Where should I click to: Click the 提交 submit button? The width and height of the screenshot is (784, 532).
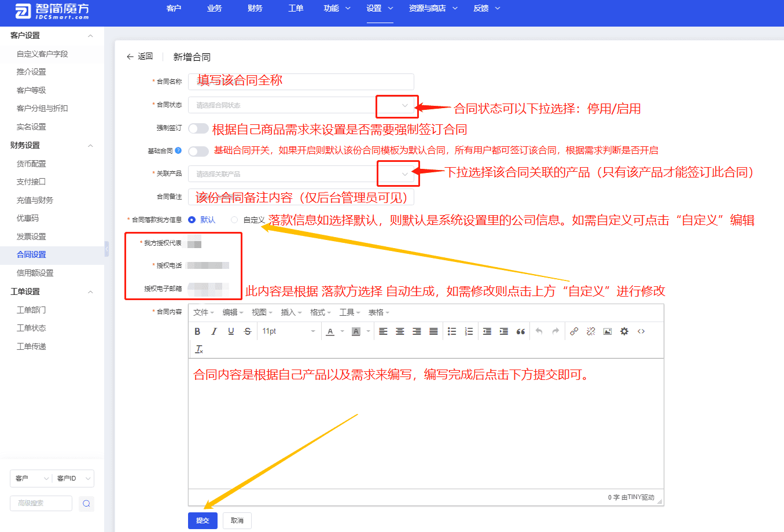[x=203, y=520]
